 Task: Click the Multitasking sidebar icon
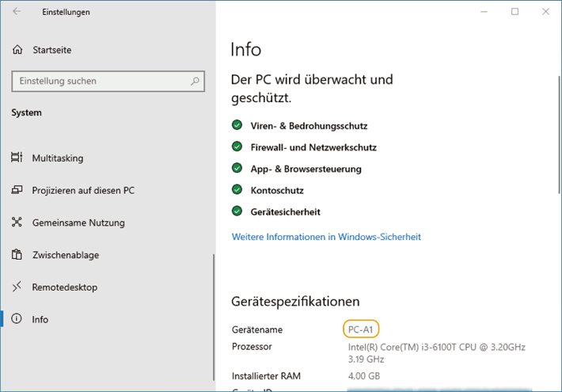[x=17, y=158]
